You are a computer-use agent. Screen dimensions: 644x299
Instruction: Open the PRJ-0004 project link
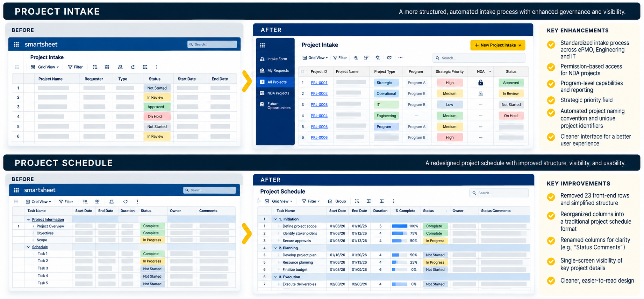click(319, 116)
